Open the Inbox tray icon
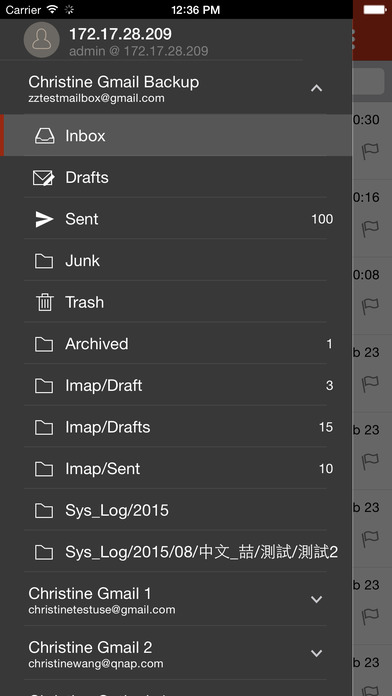Screen dimensions: 392x696 point(44,136)
